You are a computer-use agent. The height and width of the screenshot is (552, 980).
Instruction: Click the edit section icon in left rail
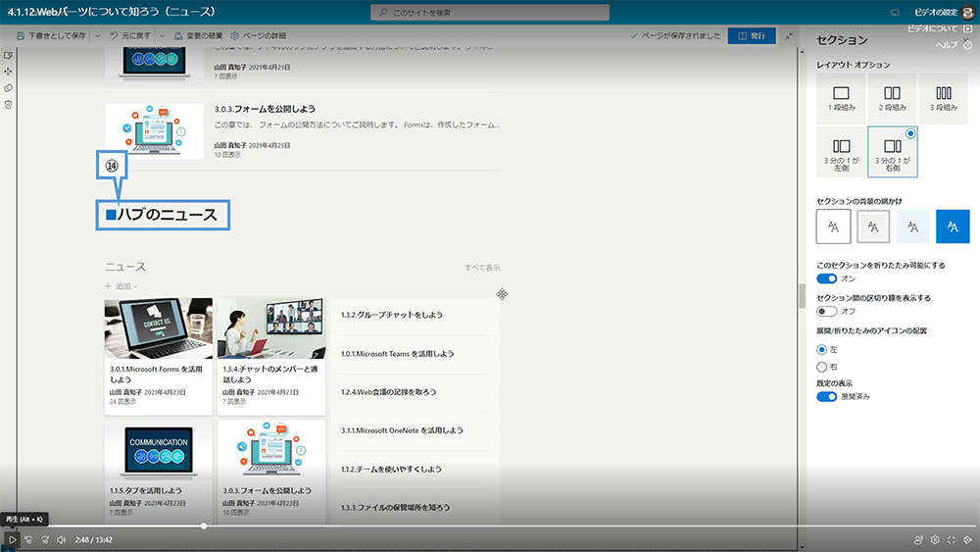[8, 56]
